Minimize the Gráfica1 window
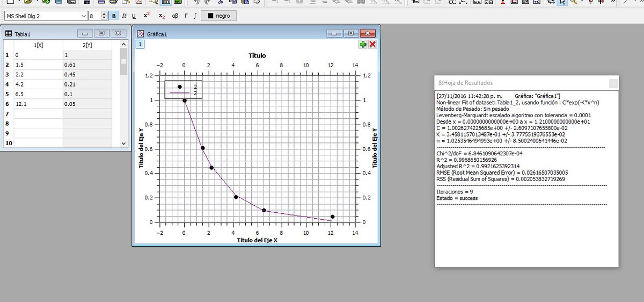644x302 pixels. pyautogui.click(x=335, y=33)
